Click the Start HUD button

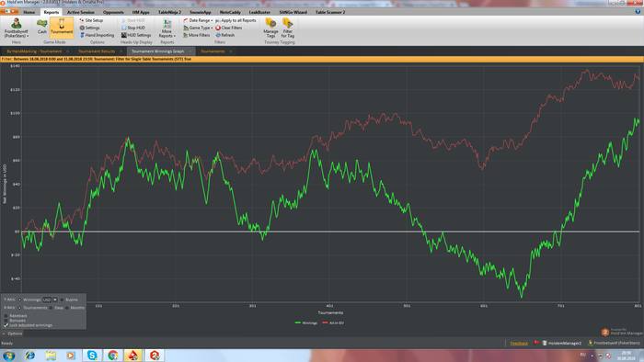pos(133,20)
